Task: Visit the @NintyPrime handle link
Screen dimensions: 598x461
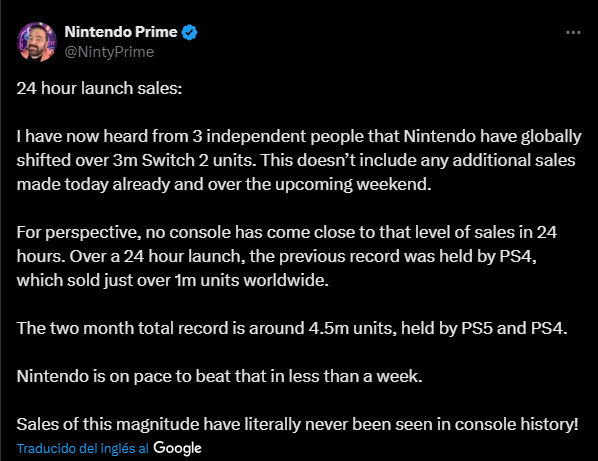Action: click(109, 52)
